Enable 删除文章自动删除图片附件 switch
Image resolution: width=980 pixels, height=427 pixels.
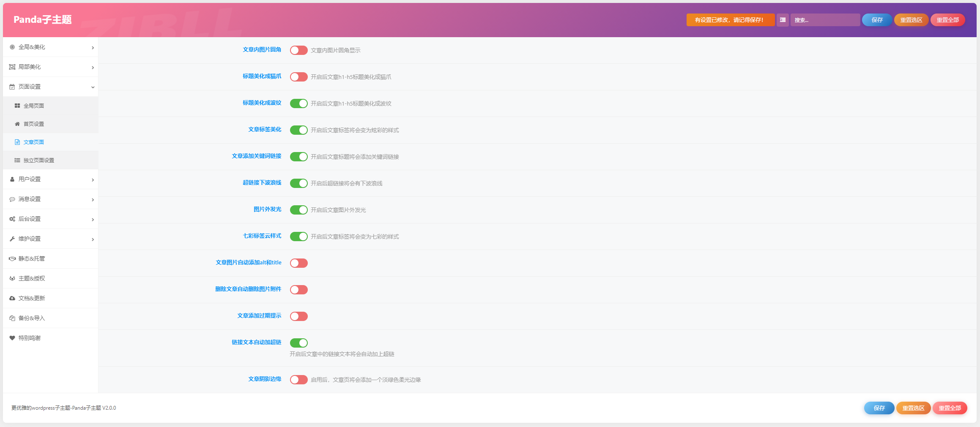coord(298,290)
